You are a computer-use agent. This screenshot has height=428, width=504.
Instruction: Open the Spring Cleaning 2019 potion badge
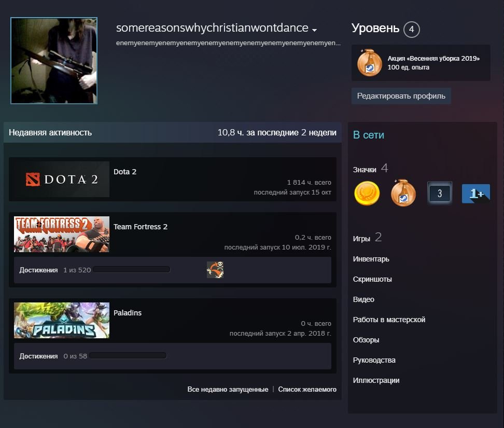pyautogui.click(x=403, y=192)
